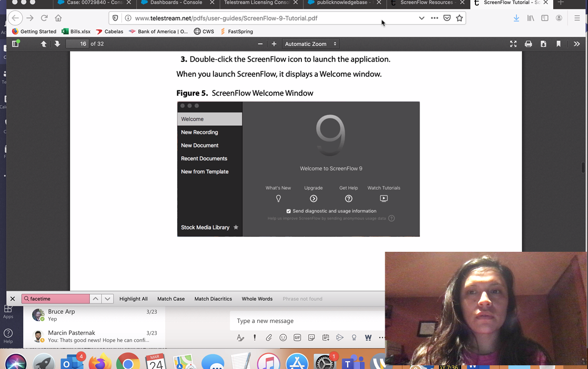Open FastSpring bookmark

236,32
